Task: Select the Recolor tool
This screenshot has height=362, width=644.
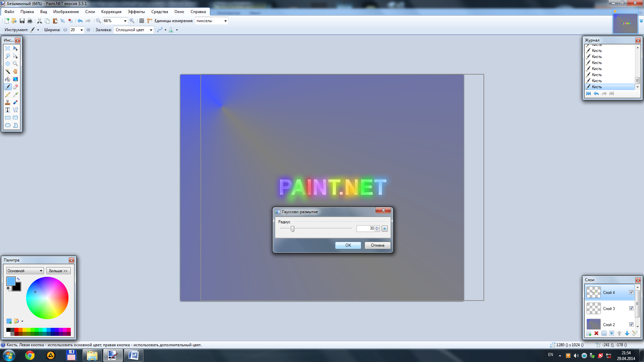Action: click(15, 102)
